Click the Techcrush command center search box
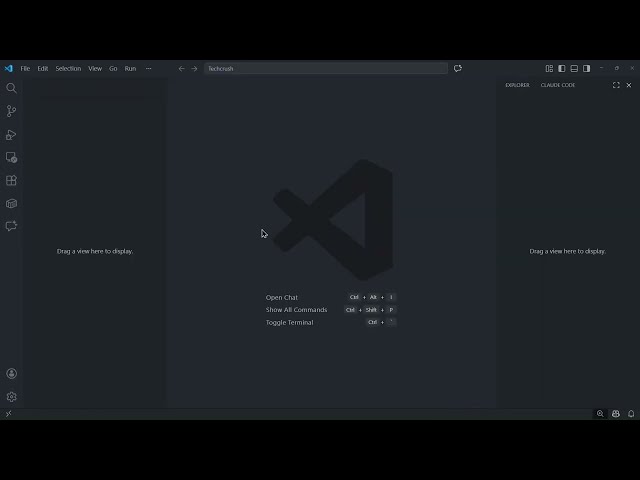Viewport: 640px width, 480px height. tap(326, 69)
